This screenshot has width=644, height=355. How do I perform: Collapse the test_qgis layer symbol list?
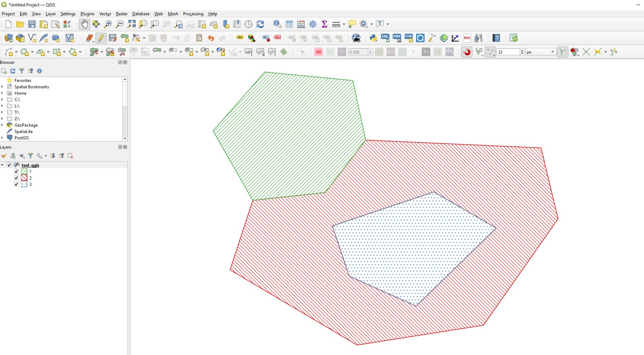click(3, 165)
